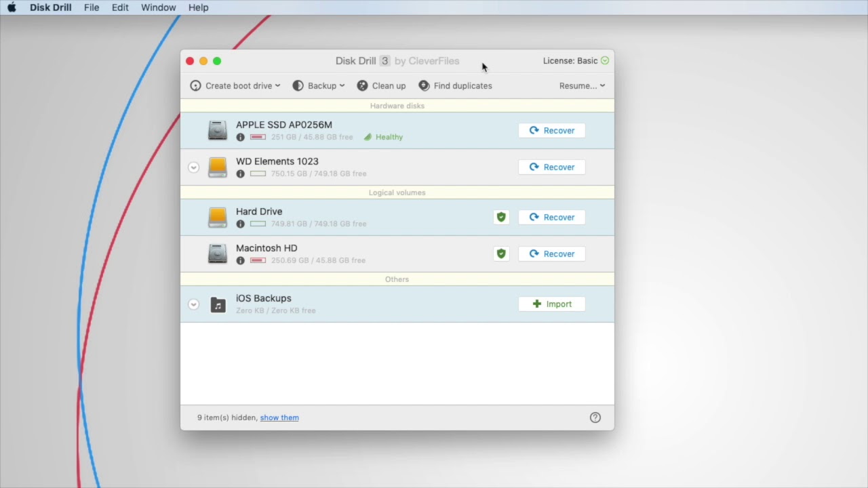Recover the Hard Drive volume

coord(551,217)
